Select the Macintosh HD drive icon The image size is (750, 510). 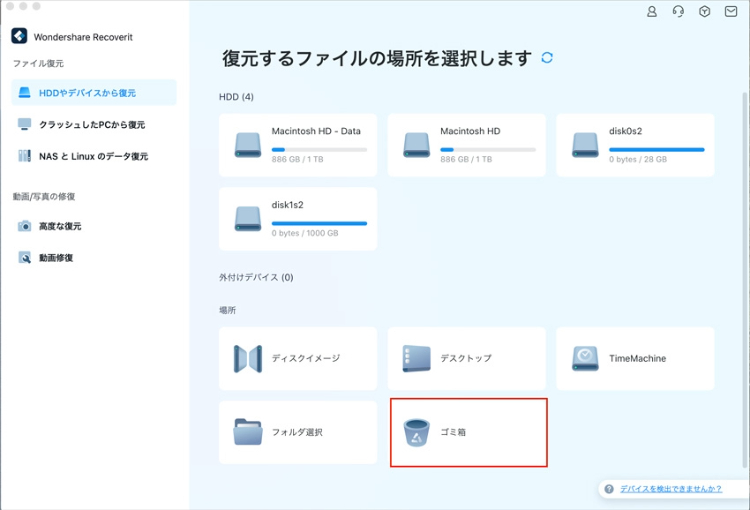[416, 145]
